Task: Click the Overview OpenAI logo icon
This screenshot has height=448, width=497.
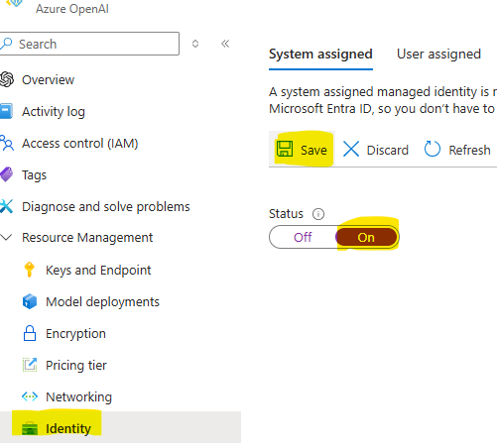Action: click(x=7, y=79)
